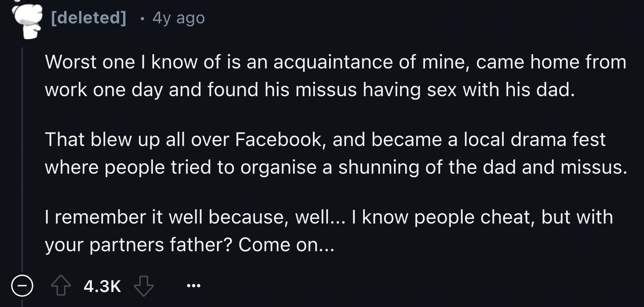
Task: Collapse the comment with the minus button
Action: pyautogui.click(x=22, y=286)
